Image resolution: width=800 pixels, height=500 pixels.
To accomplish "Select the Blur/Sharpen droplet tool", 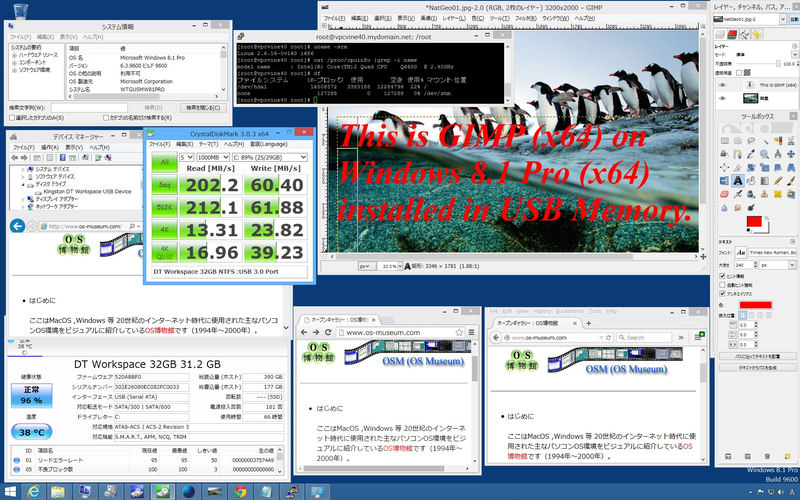I will pyautogui.click(x=724, y=207).
